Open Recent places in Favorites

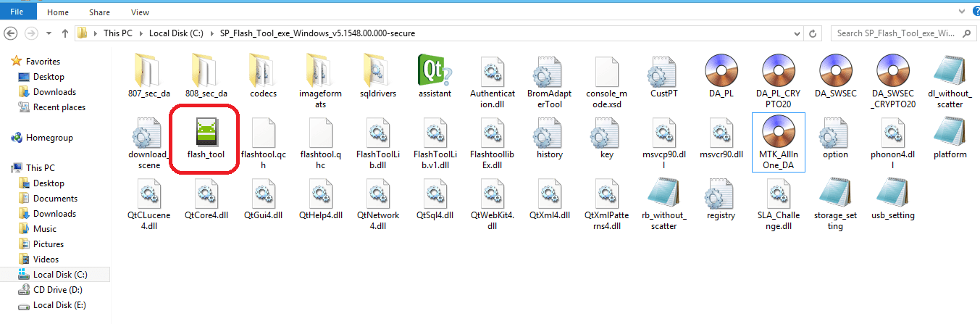[x=59, y=107]
